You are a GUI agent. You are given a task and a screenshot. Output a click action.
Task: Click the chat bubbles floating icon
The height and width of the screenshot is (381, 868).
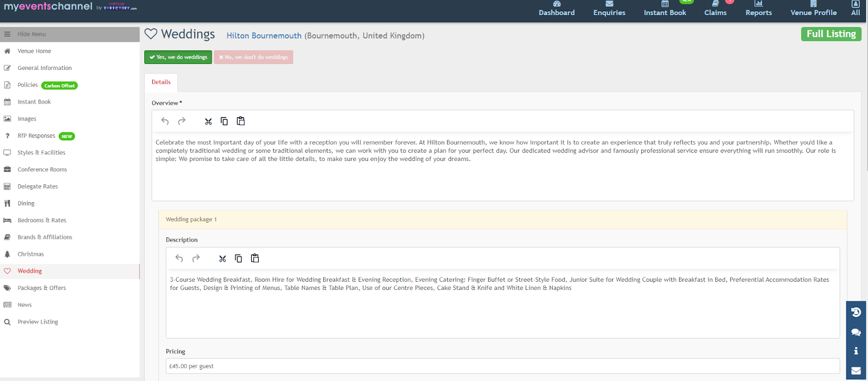tap(856, 332)
